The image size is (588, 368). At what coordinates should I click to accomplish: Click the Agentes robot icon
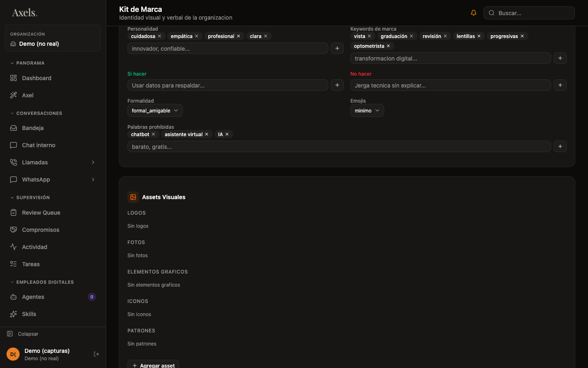pyautogui.click(x=13, y=297)
